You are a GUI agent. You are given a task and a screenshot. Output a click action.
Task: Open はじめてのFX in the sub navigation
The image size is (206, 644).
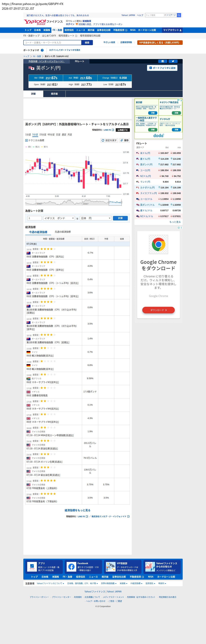(49, 36)
